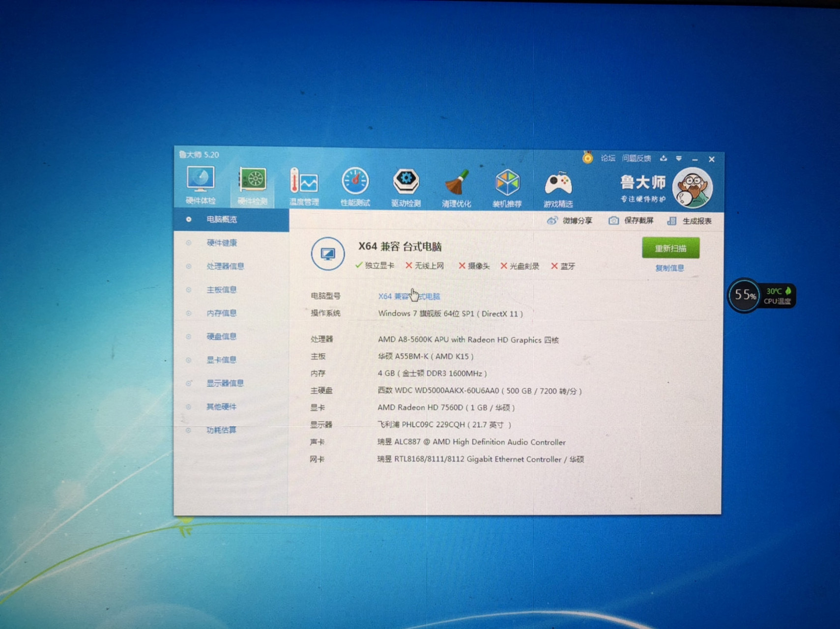Click the 蓝牙 feature status
Screen dimensions: 840x629
pyautogui.click(x=563, y=266)
